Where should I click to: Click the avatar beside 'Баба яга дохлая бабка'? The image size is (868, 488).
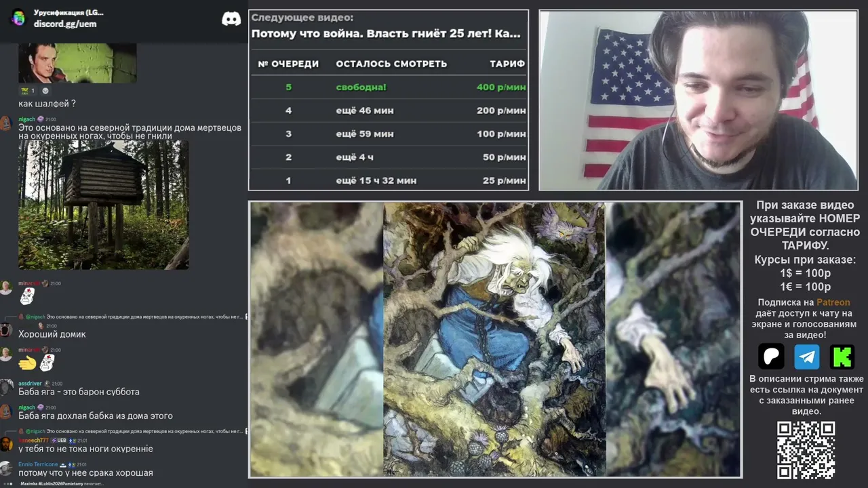pos(6,411)
